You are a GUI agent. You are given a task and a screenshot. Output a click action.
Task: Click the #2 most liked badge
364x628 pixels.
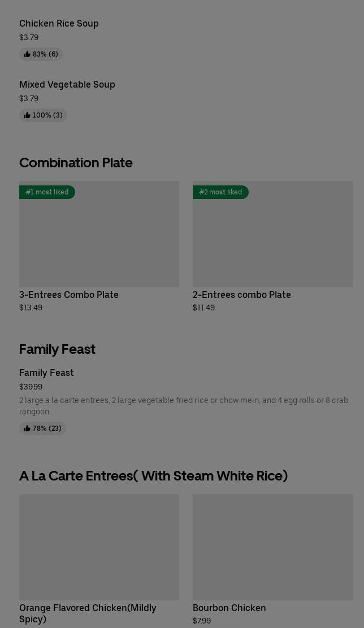(x=220, y=192)
